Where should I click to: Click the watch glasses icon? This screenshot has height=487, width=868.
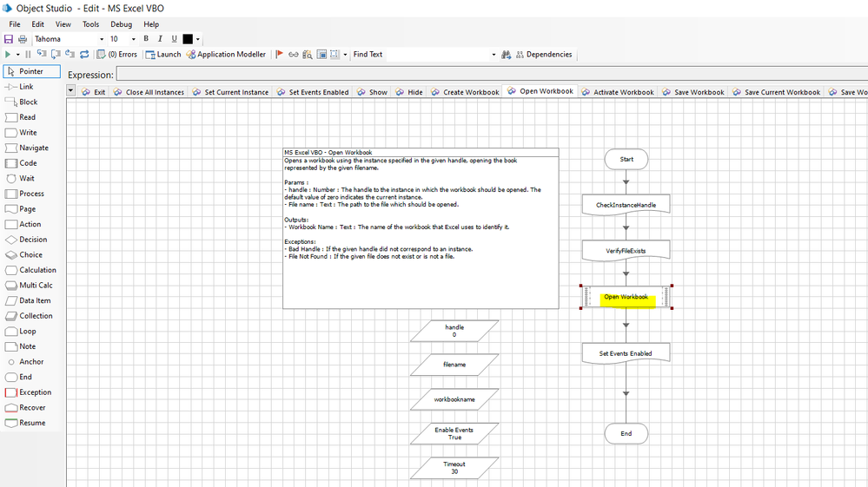point(294,54)
